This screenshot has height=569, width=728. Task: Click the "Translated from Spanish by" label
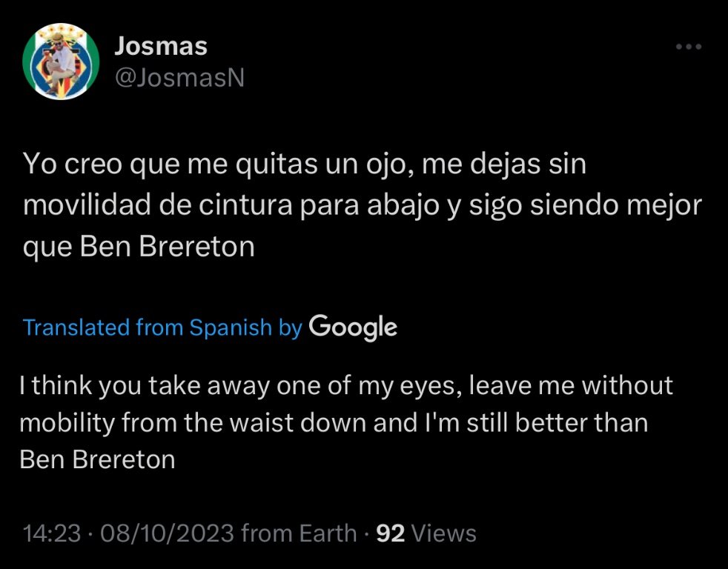pyautogui.click(x=162, y=327)
